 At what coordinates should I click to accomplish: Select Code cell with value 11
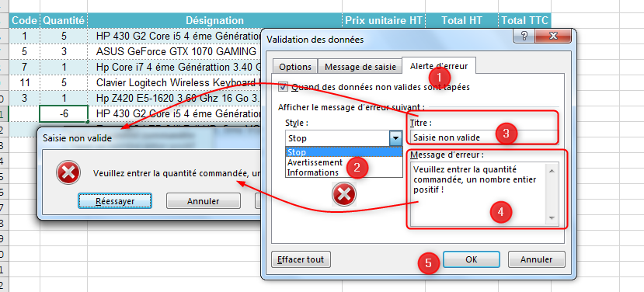(x=25, y=82)
